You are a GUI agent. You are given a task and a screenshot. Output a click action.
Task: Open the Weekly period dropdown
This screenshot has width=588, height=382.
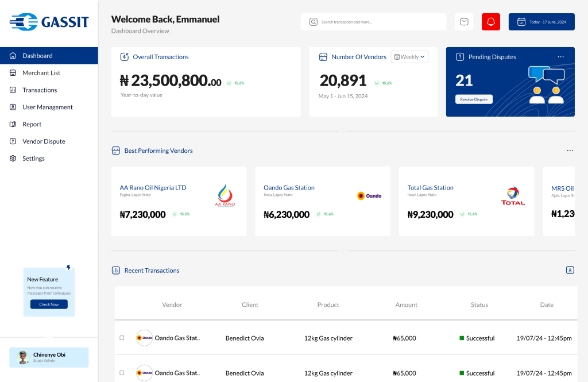409,57
